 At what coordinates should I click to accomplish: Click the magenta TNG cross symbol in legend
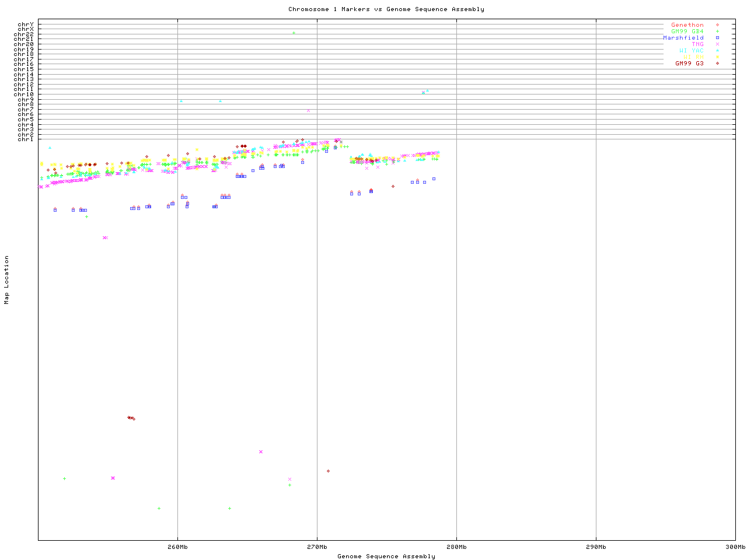coord(717,44)
